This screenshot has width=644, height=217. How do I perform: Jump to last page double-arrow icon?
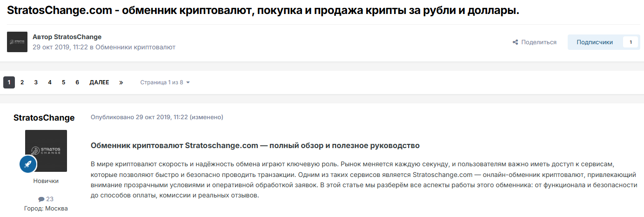coord(121,82)
